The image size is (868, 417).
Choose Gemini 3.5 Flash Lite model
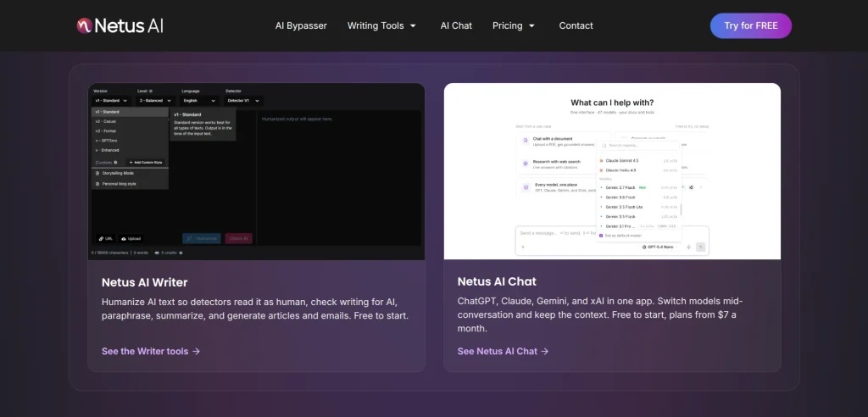tap(638, 207)
